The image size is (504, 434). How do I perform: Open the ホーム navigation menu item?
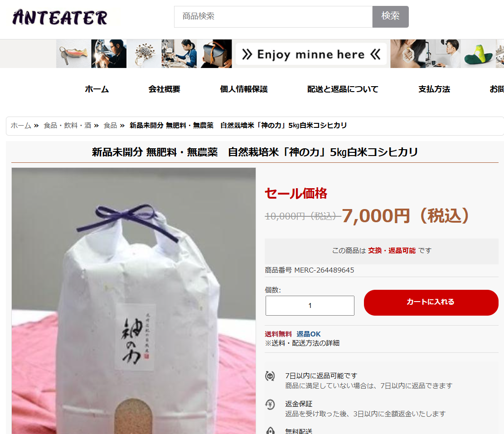tap(97, 89)
